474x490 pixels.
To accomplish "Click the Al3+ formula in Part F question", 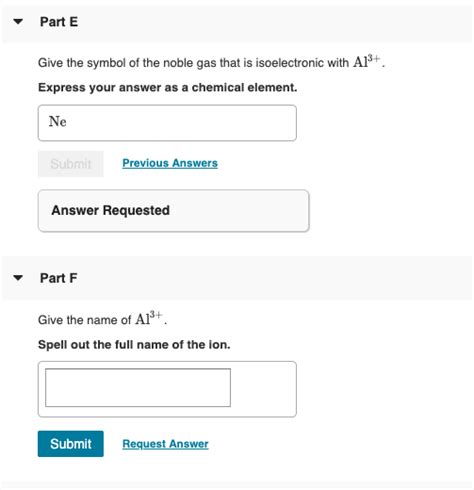I will [x=148, y=318].
